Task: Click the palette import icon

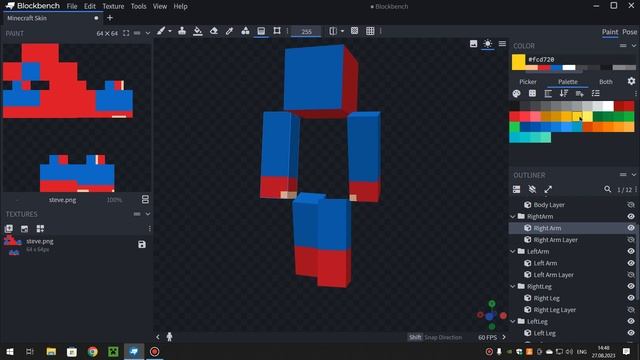Action: click(x=516, y=93)
